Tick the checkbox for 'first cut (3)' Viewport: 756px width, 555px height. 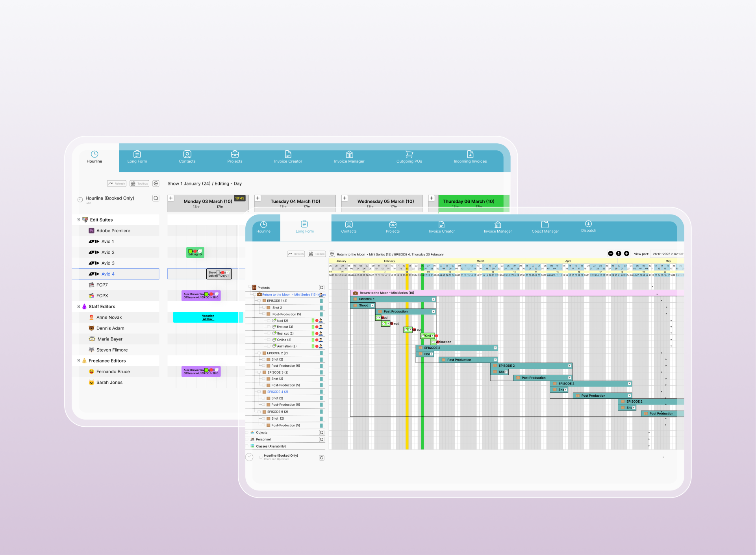pyautogui.click(x=269, y=327)
